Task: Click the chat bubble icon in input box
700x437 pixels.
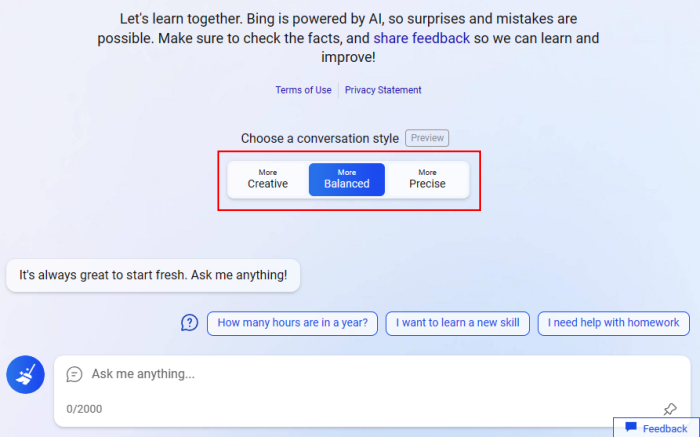Action: pos(74,374)
